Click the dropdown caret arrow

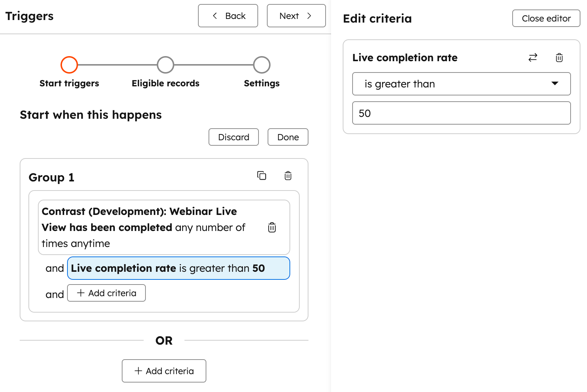(555, 83)
